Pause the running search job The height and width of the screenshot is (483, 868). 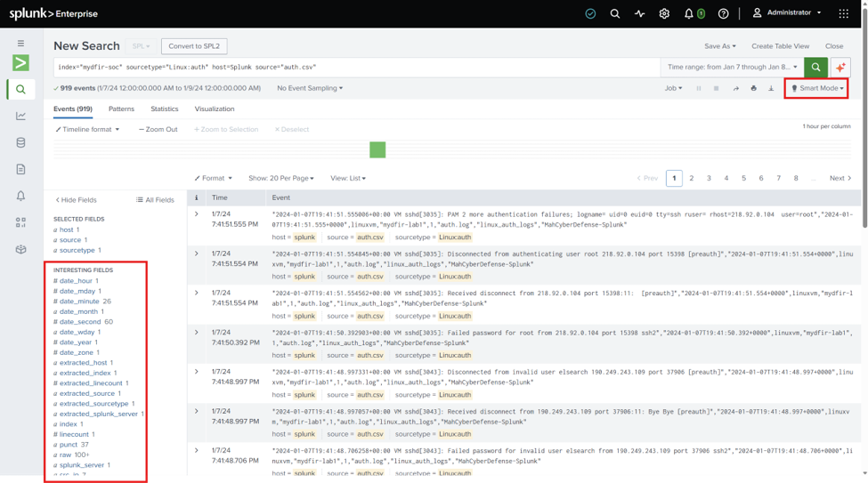[699, 88]
